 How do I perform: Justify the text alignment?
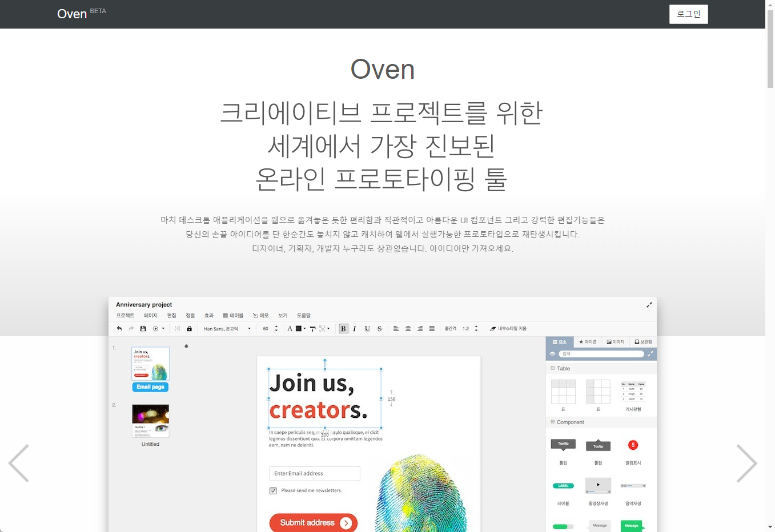click(432, 329)
